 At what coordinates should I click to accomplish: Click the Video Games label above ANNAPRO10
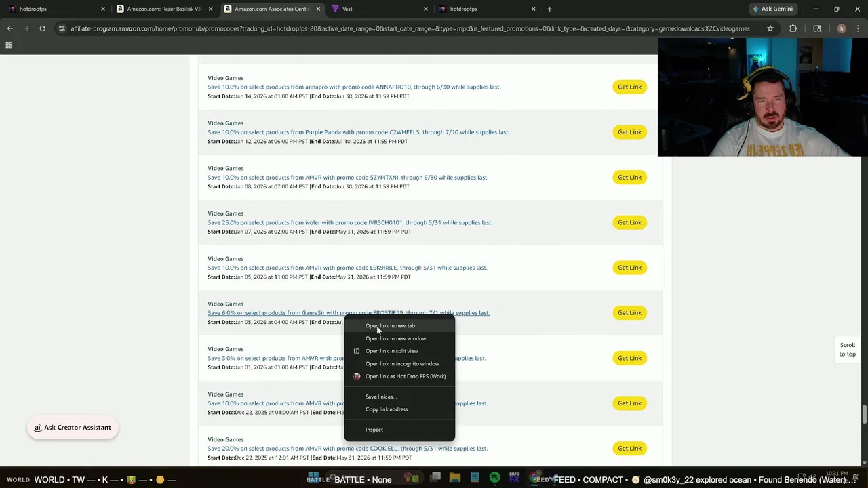225,78
